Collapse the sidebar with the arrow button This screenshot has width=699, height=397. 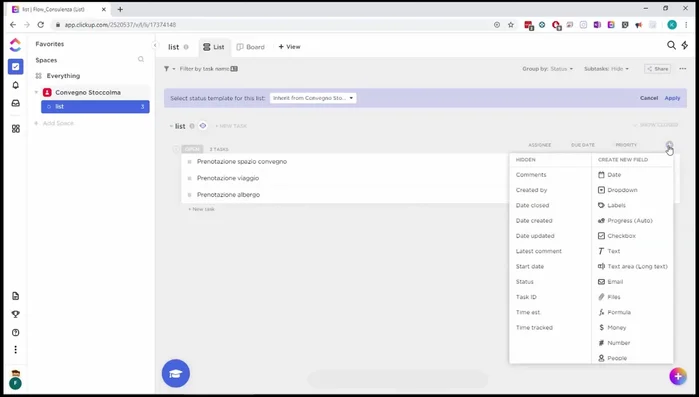point(155,45)
